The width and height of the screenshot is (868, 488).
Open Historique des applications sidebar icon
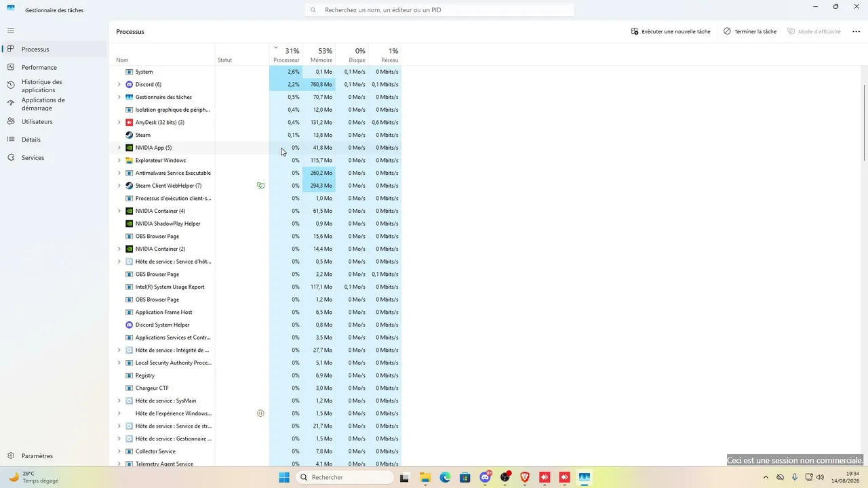[x=11, y=85]
